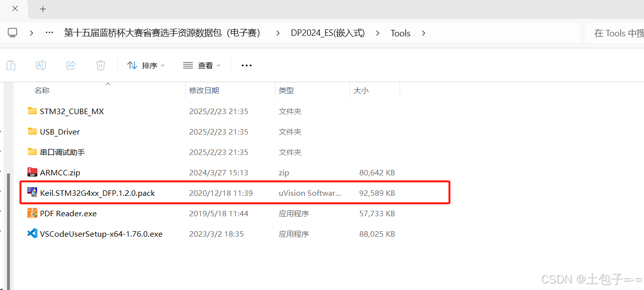Click the This PC monitor icon

[x=12, y=33]
